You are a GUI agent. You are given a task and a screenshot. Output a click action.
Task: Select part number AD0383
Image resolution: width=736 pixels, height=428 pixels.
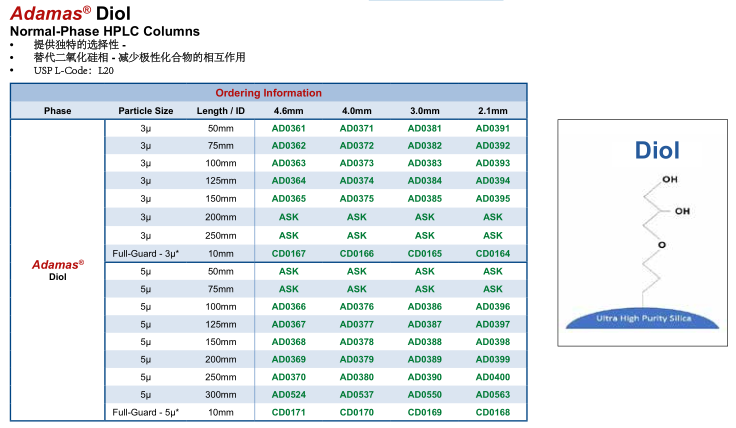(x=424, y=163)
